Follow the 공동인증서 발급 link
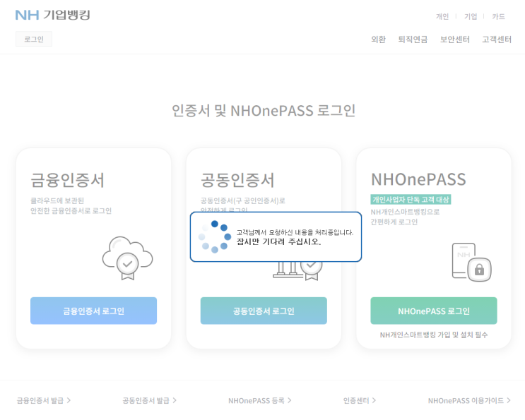This screenshot has width=525, height=420. [x=149, y=400]
